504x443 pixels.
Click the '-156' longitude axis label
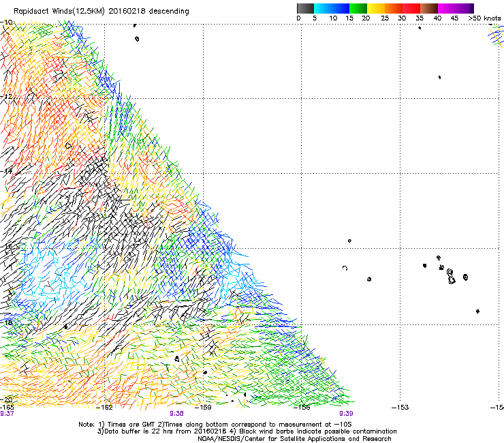click(302, 408)
